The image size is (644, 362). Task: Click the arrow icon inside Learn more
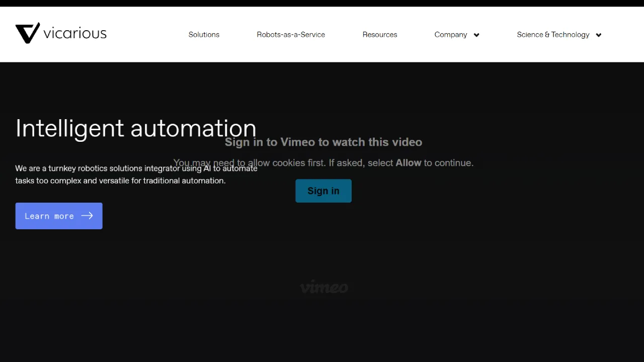click(87, 216)
